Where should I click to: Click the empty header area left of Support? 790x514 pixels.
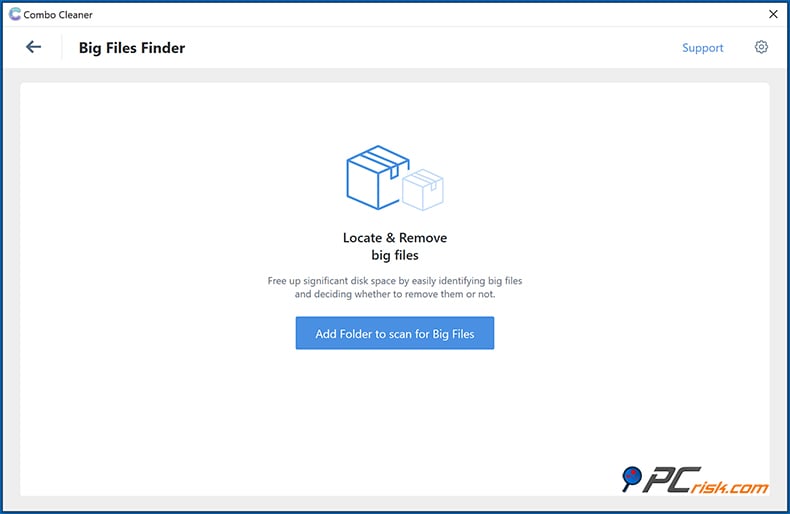[450, 48]
